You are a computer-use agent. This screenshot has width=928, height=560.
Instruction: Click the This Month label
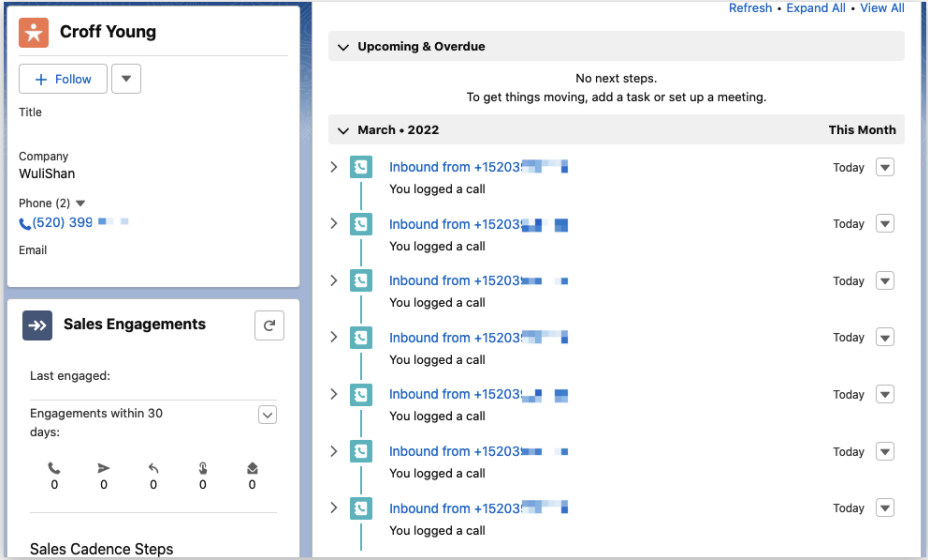point(862,130)
